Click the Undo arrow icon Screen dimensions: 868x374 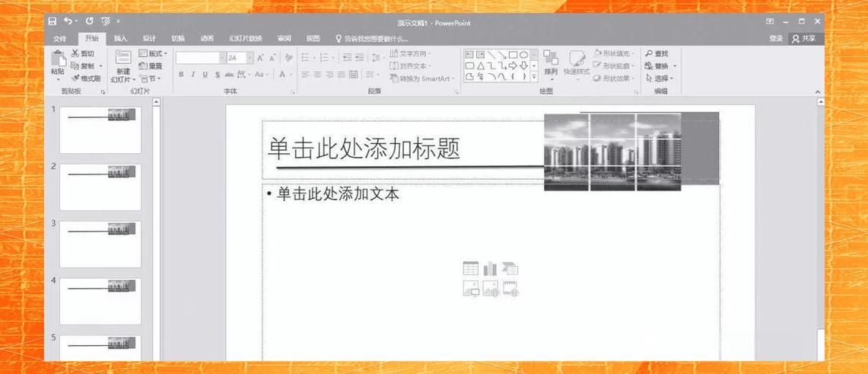[x=68, y=21]
